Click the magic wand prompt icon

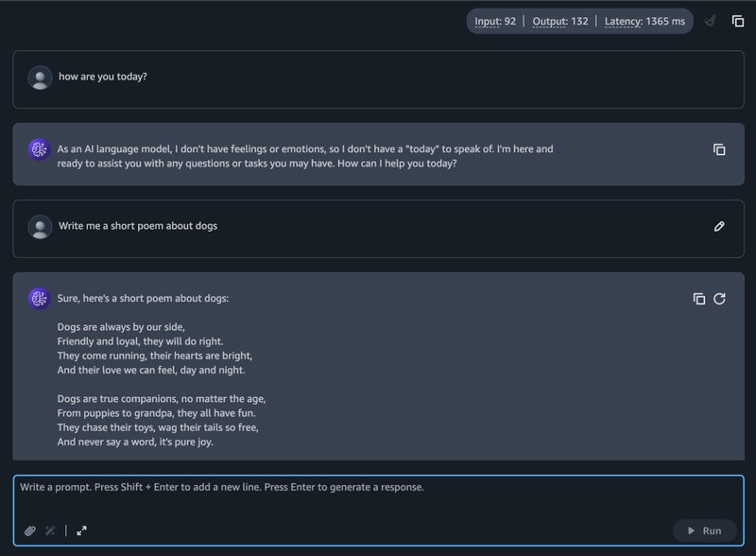[x=51, y=530]
